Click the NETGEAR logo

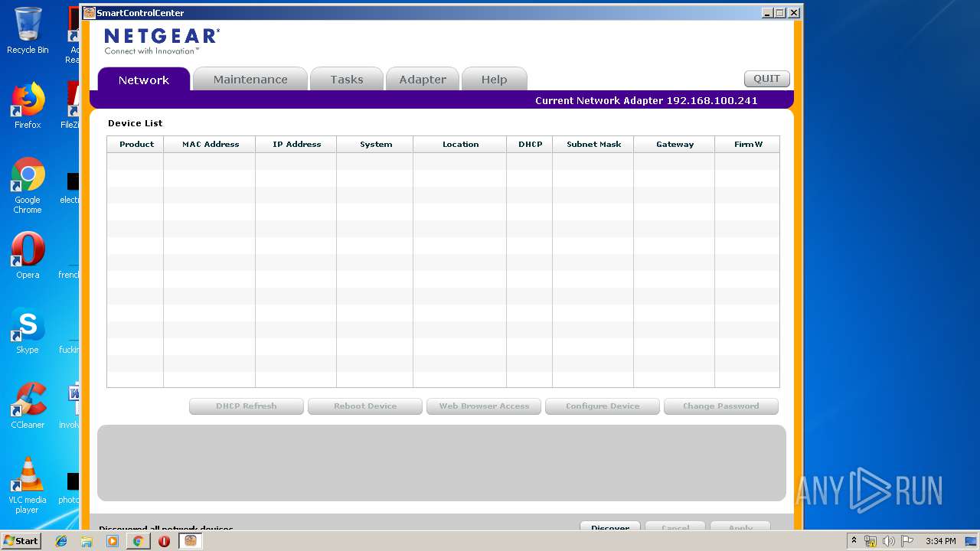point(162,41)
